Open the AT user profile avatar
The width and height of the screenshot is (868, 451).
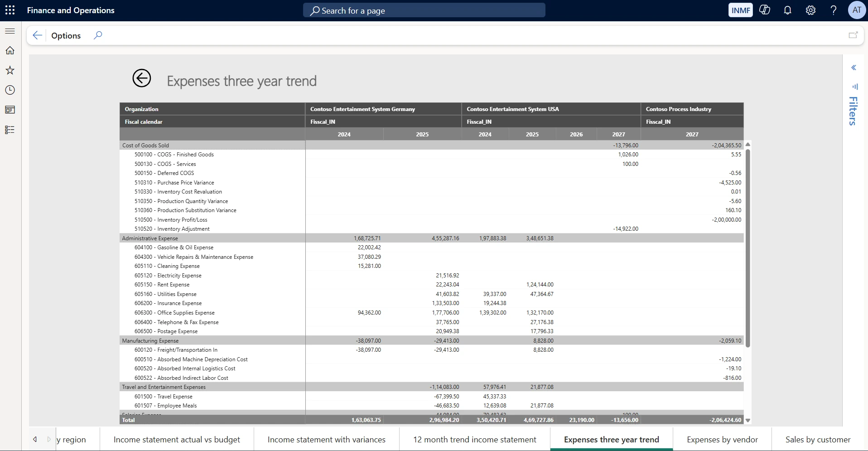(x=857, y=10)
